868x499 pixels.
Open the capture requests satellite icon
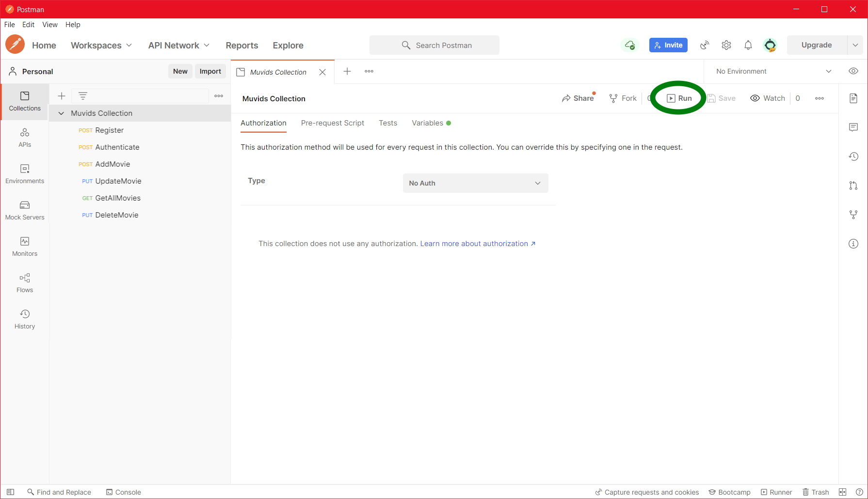tap(705, 45)
